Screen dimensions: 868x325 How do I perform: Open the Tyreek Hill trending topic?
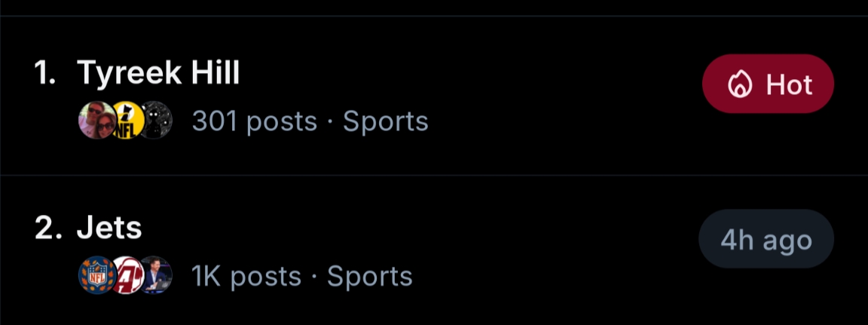click(x=158, y=73)
